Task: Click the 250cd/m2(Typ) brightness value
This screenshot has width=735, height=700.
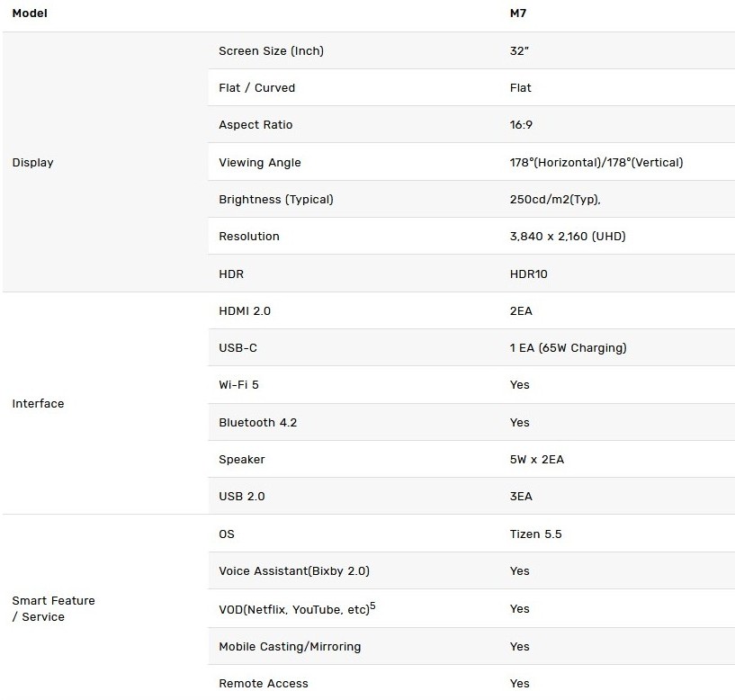Action: click(554, 200)
